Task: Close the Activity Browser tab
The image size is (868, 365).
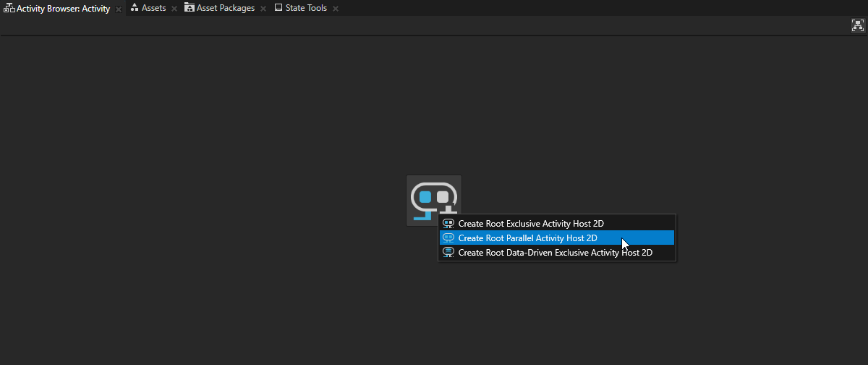Action: 119,9
